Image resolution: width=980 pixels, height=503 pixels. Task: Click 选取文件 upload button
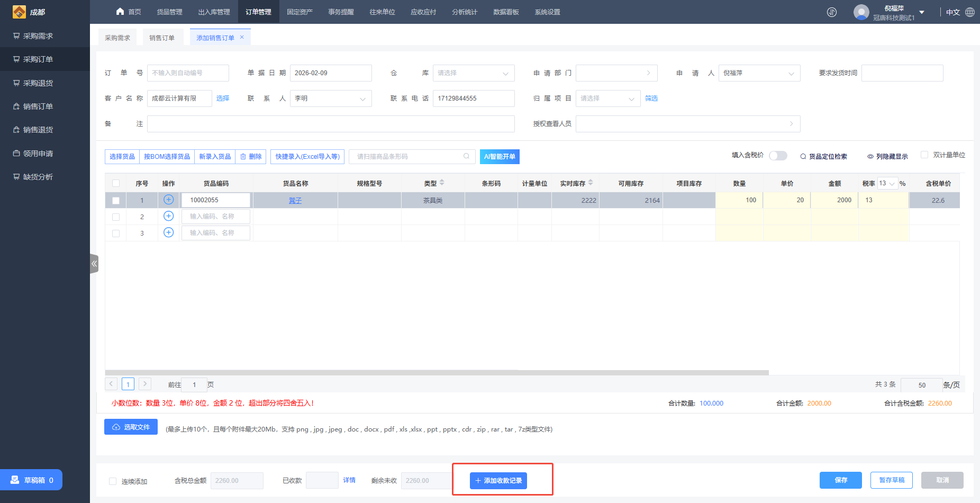[131, 427]
